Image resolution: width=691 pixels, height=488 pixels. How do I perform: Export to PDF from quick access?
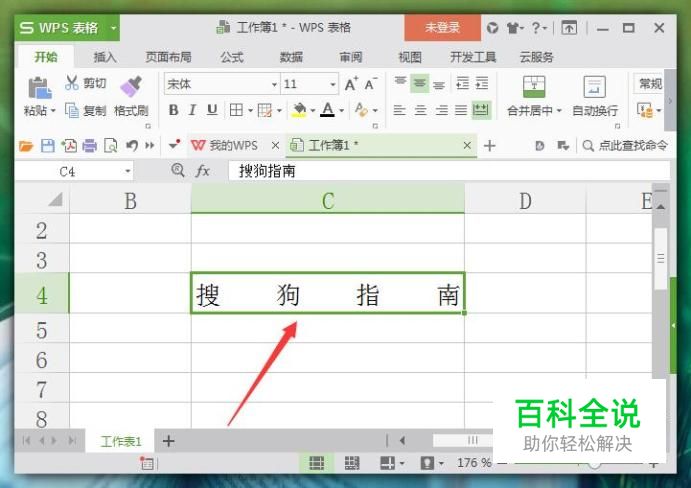point(69,145)
